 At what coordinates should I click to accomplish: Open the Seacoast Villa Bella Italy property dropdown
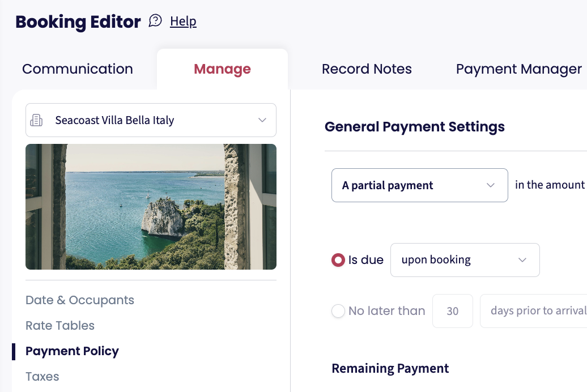[x=151, y=120]
